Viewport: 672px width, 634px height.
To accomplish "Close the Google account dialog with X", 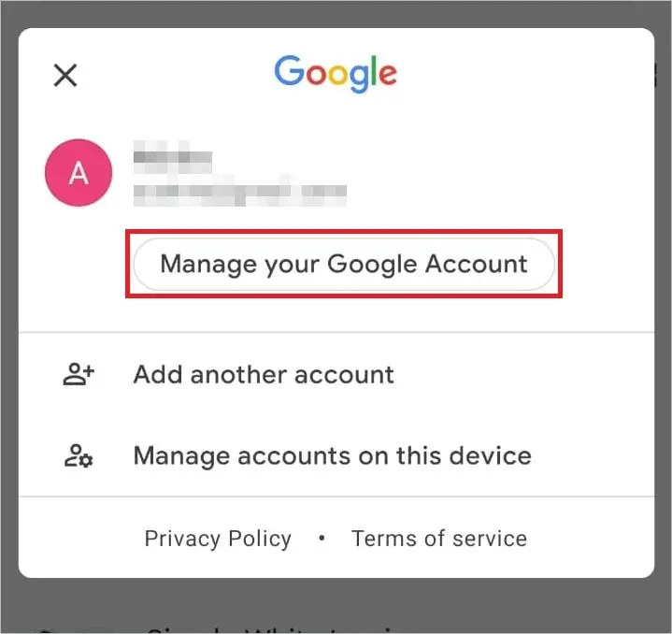I will click(65, 75).
